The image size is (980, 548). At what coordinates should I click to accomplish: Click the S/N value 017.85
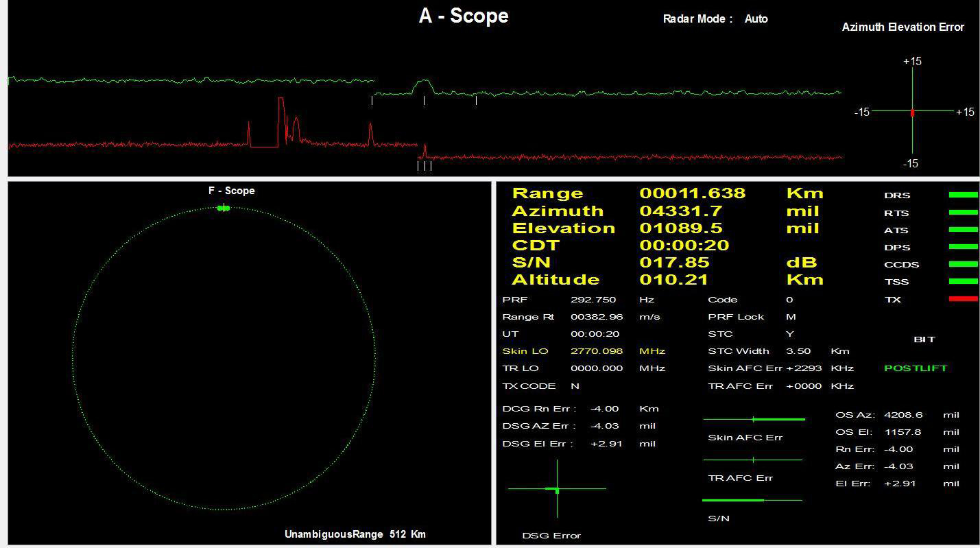tap(674, 262)
